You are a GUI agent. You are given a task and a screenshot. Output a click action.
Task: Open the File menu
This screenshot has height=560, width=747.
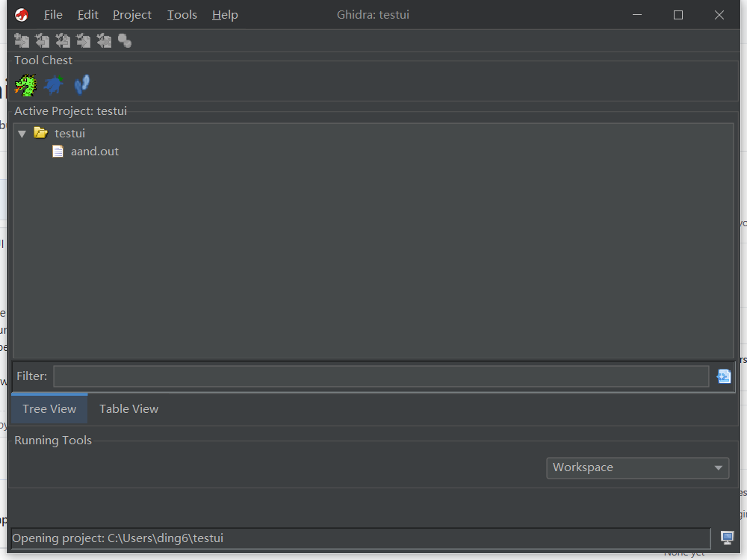[x=53, y=15]
